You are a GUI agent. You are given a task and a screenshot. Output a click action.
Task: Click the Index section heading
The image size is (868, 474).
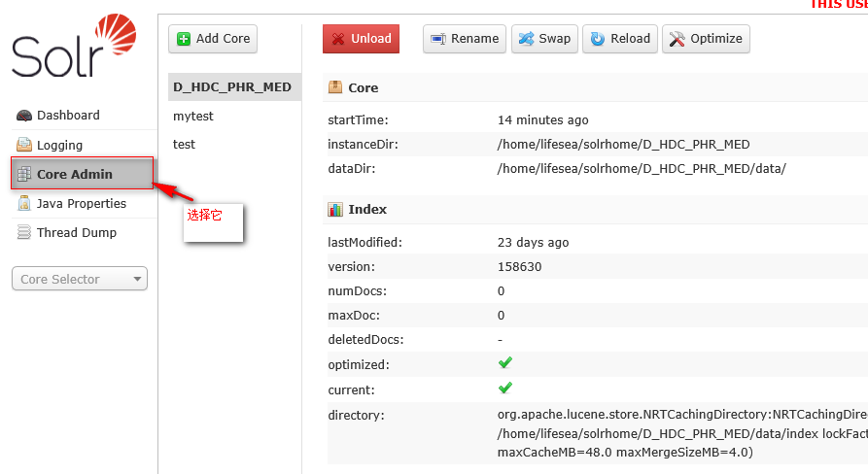click(367, 209)
